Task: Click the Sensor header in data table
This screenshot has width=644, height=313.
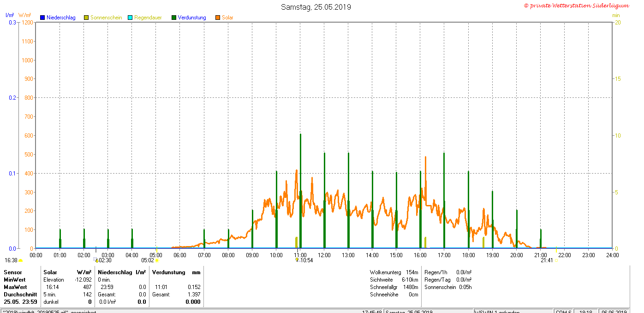Action: click(13, 272)
